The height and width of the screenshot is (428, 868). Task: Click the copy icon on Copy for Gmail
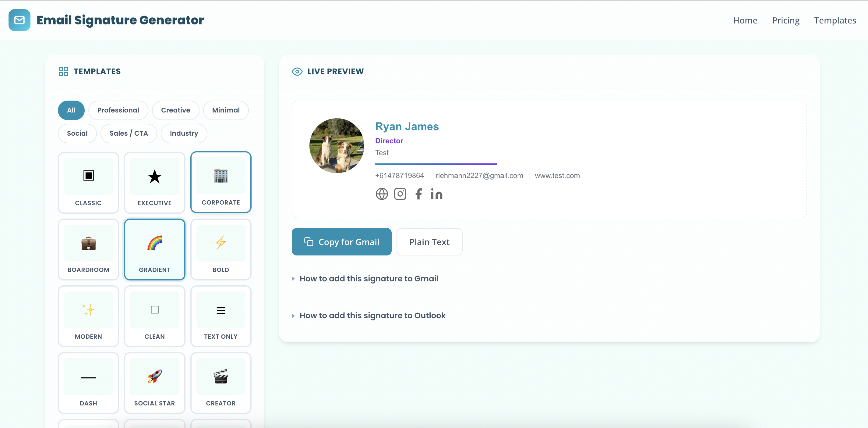tap(309, 242)
